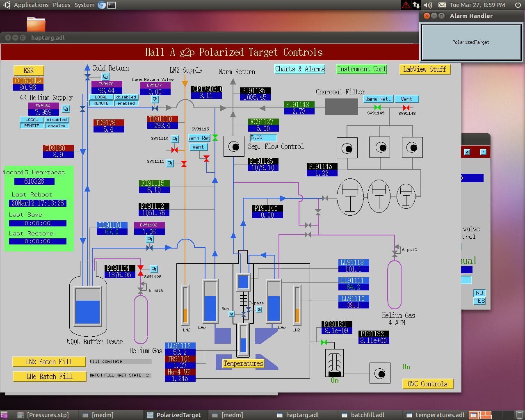Open the Charts & Alarms menu

click(300, 69)
